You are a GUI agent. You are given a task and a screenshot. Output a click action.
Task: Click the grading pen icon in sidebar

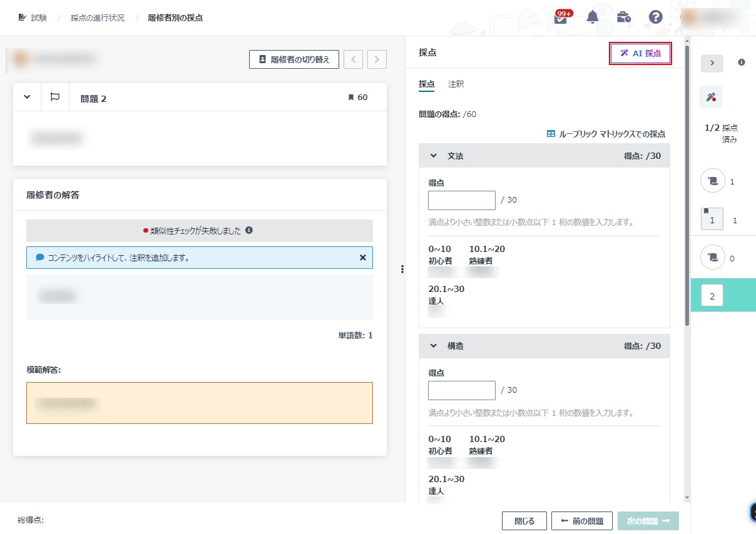coord(711,97)
